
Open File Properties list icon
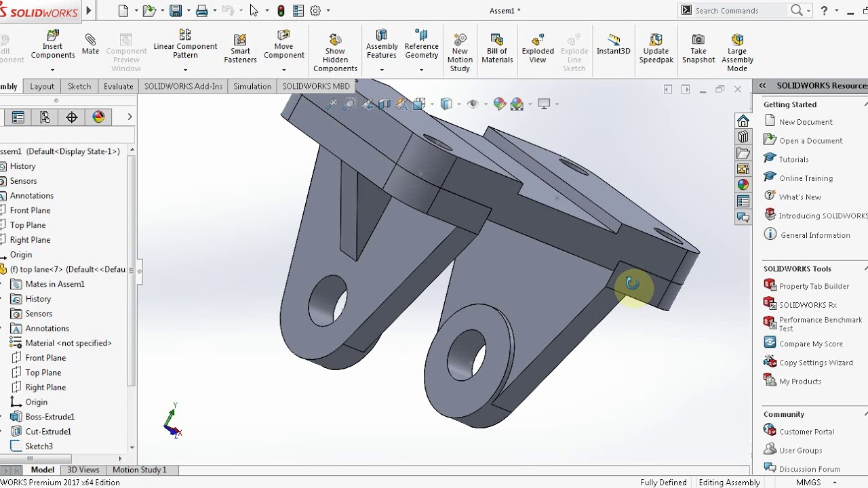[x=298, y=10]
